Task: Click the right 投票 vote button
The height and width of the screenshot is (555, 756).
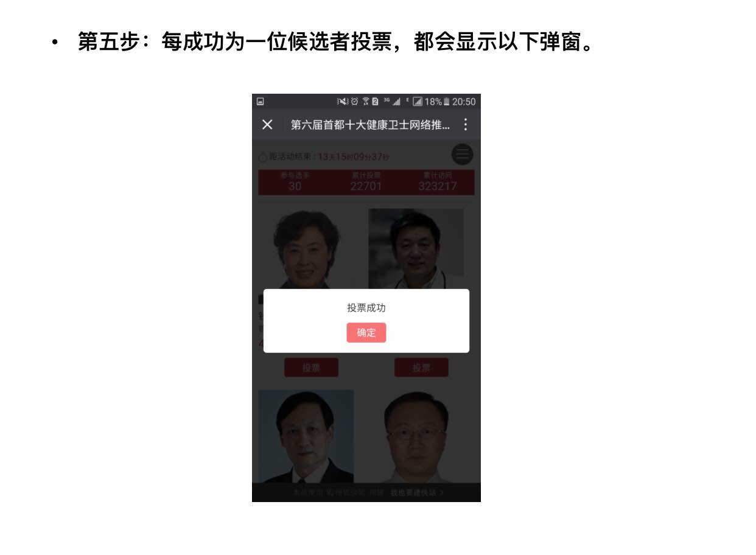Action: click(421, 368)
